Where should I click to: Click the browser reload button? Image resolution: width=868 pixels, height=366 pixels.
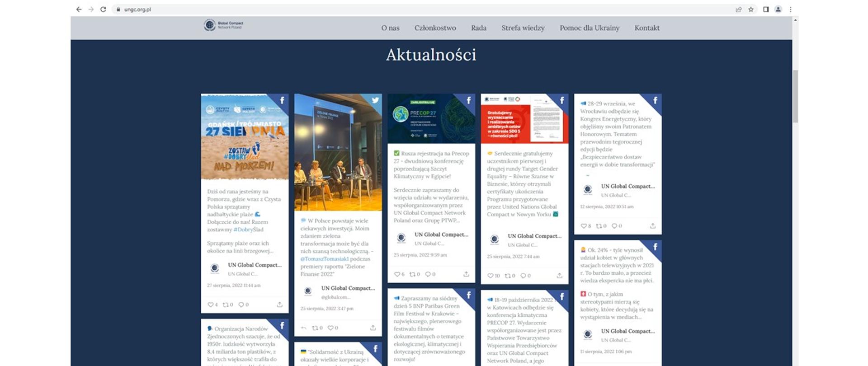103,9
